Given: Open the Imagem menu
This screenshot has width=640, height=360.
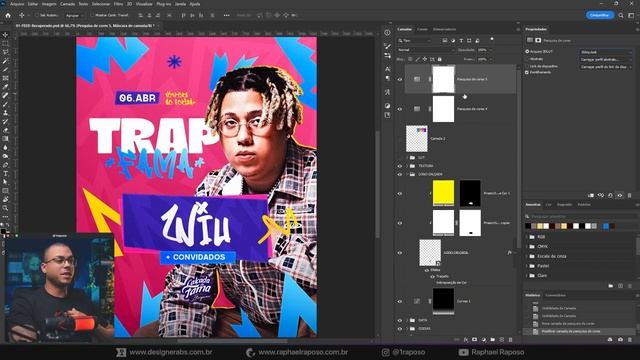Looking at the screenshot, I should (x=49, y=4).
